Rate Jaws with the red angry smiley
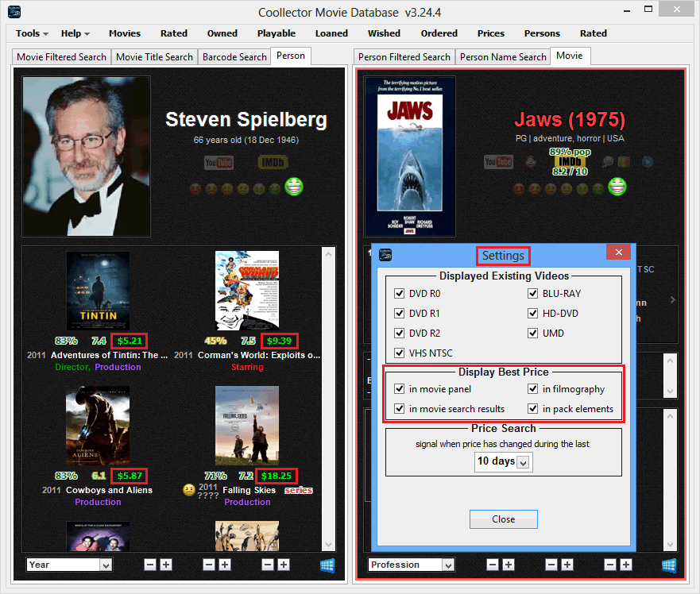This screenshot has height=594, width=700. click(x=519, y=189)
